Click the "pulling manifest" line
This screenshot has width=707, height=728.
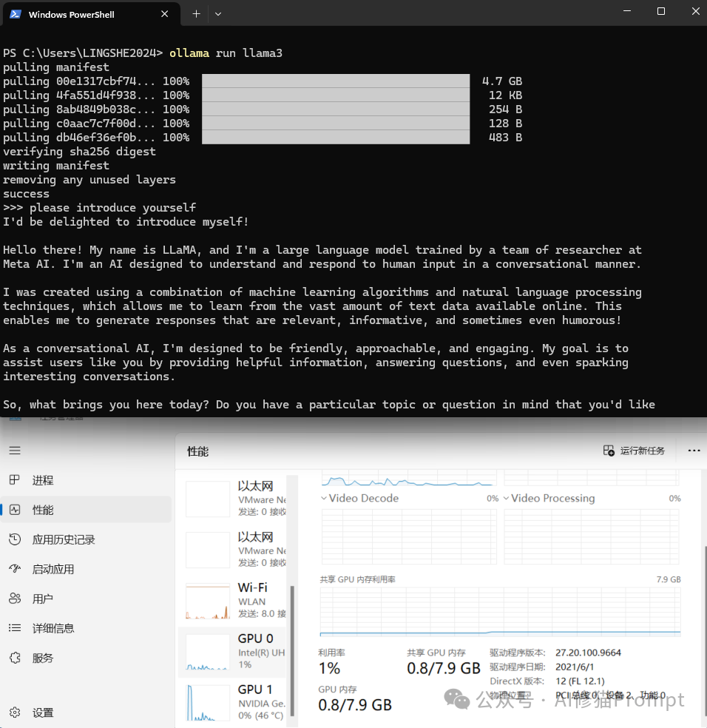click(x=56, y=67)
